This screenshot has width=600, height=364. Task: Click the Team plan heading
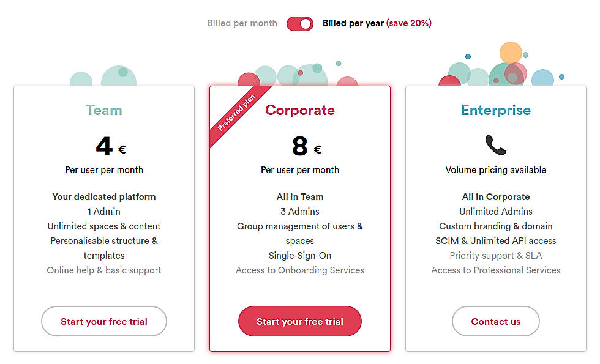tap(103, 110)
